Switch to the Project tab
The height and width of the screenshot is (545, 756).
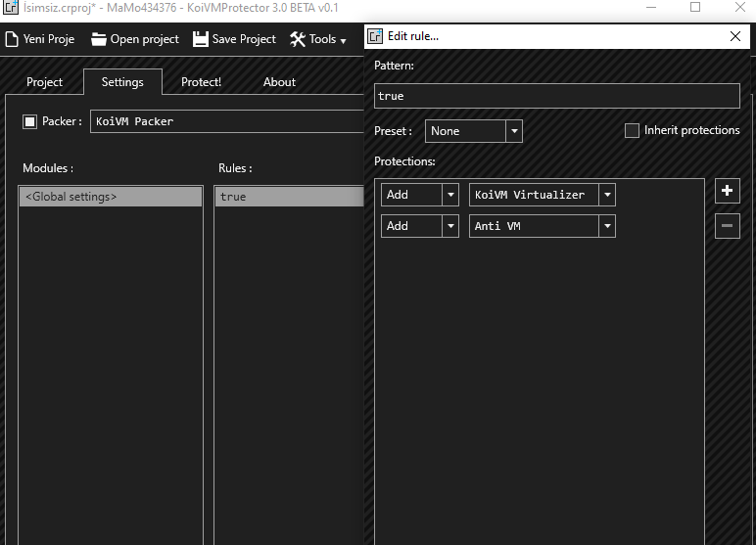click(44, 82)
